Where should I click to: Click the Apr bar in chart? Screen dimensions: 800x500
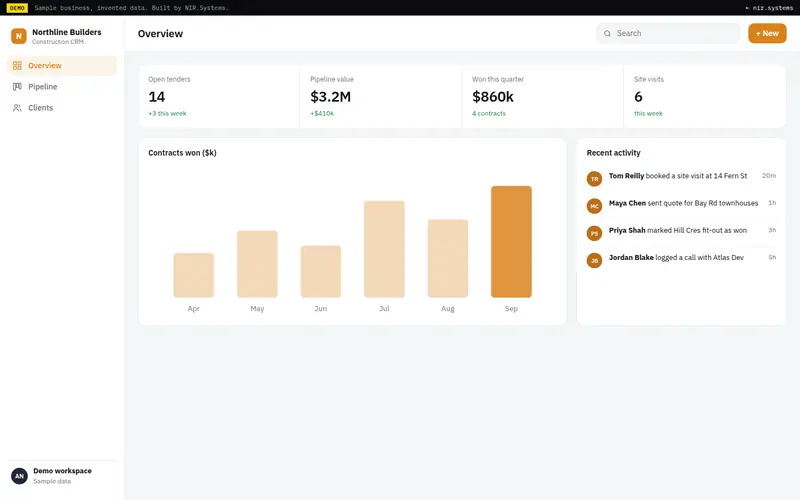[193, 275]
